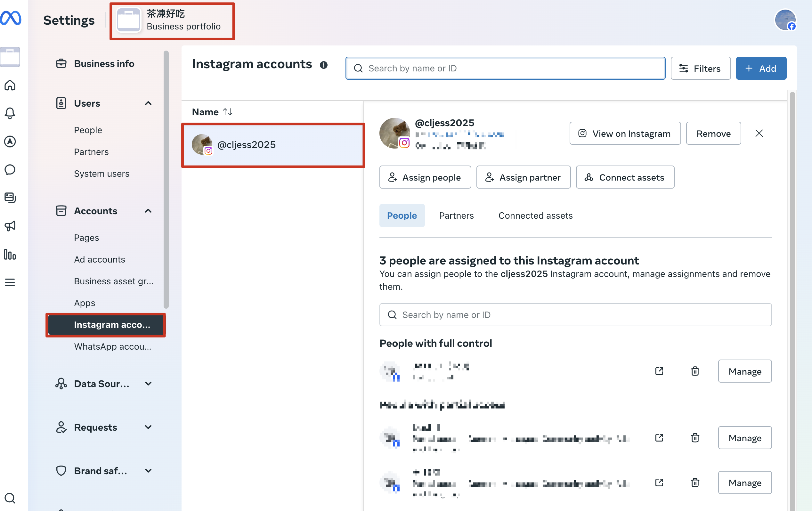The height and width of the screenshot is (511, 812).
Task: Open Ads megaphone icon
Action: pyautogui.click(x=10, y=226)
